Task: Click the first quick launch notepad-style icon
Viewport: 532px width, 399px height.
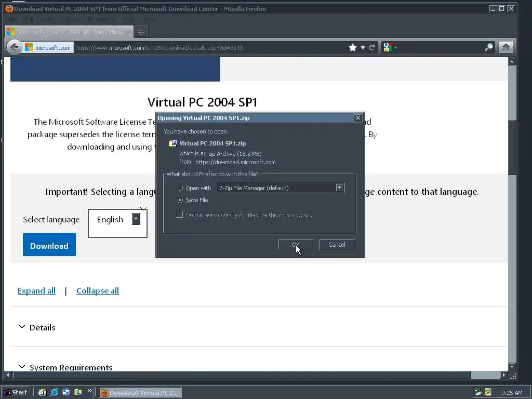Action: point(43,392)
